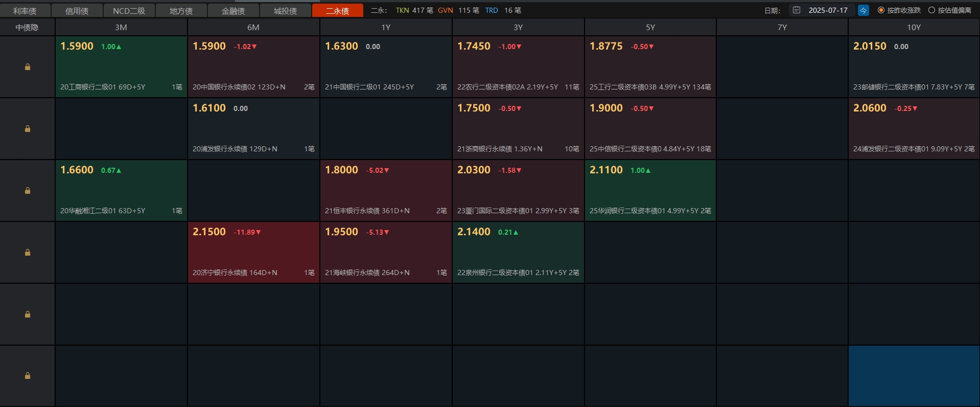Go to the 地方债 tab
Screen dimensions: 980x407
pyautogui.click(x=181, y=11)
